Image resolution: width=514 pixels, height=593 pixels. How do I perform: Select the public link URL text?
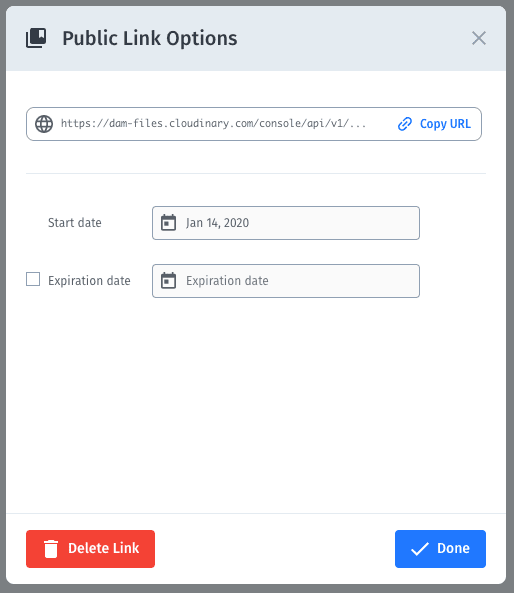(213, 124)
